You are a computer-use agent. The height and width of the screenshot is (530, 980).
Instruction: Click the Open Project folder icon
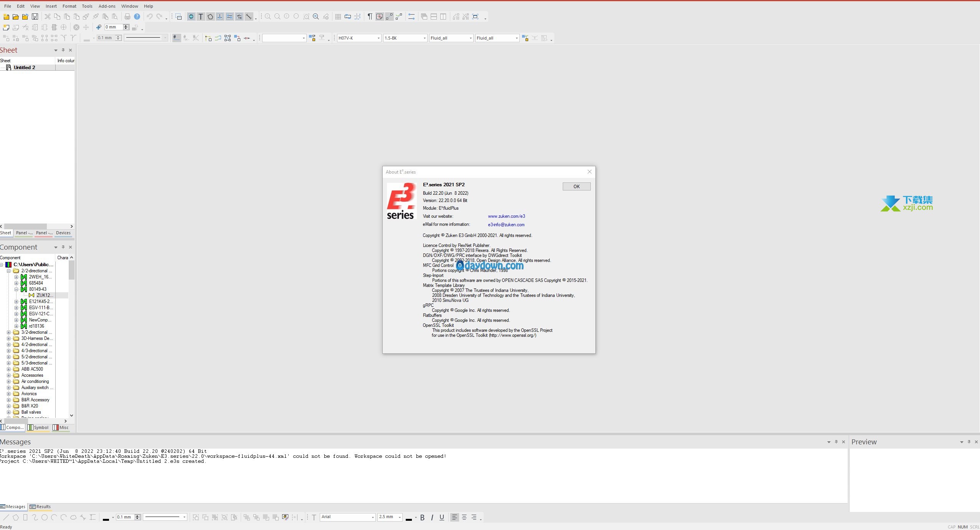[16, 17]
